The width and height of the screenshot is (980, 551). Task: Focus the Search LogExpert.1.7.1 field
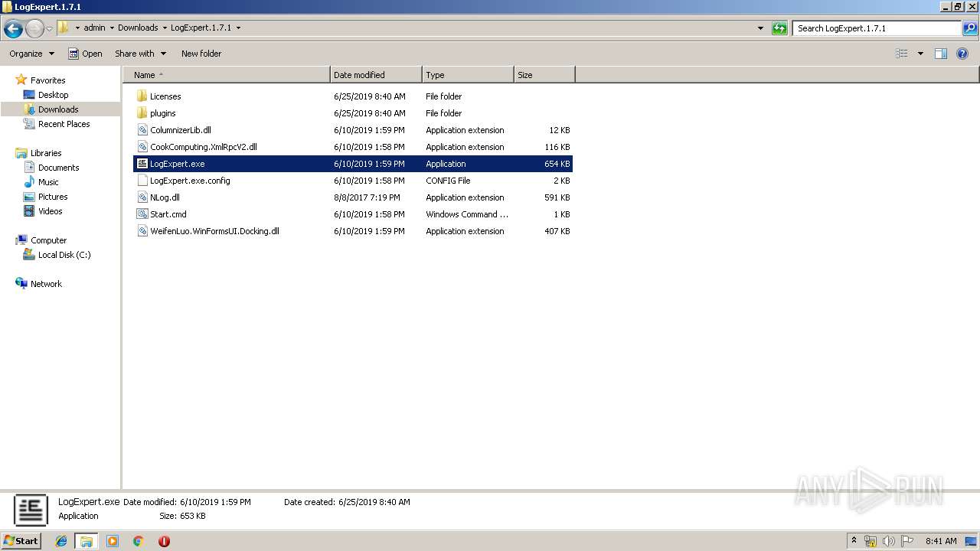coord(877,28)
